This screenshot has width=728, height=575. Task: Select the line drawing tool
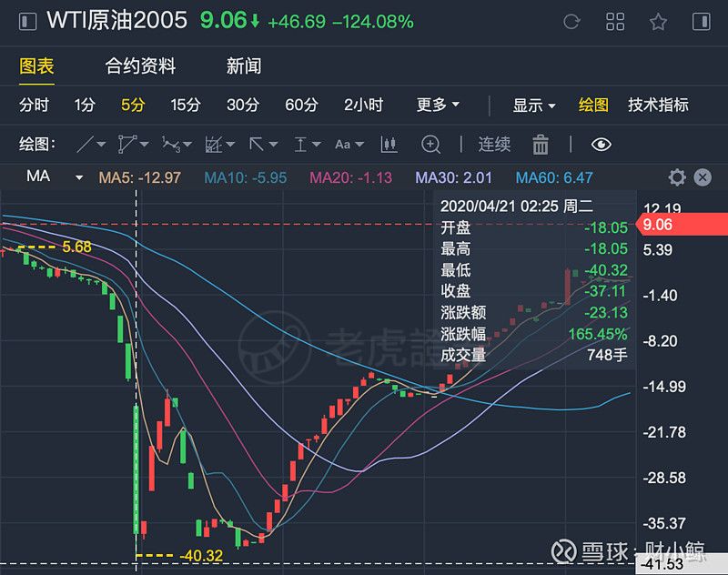85,145
